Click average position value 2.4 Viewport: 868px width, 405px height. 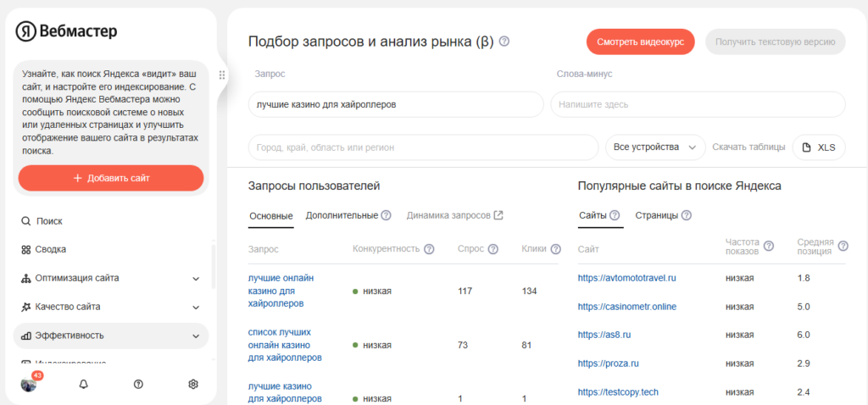tap(804, 391)
